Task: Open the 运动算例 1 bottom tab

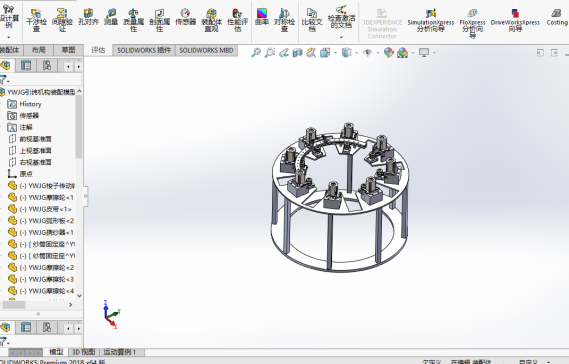Action: [120, 352]
